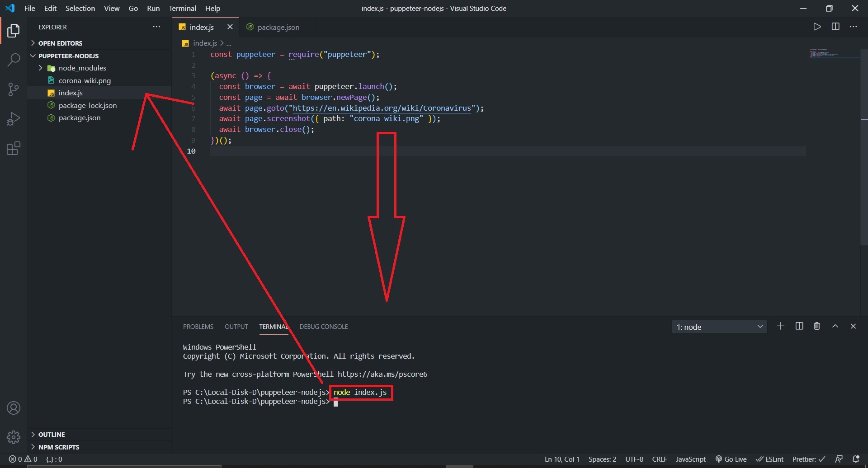Split the terminal panel
Image resolution: width=868 pixels, height=468 pixels.
point(799,326)
